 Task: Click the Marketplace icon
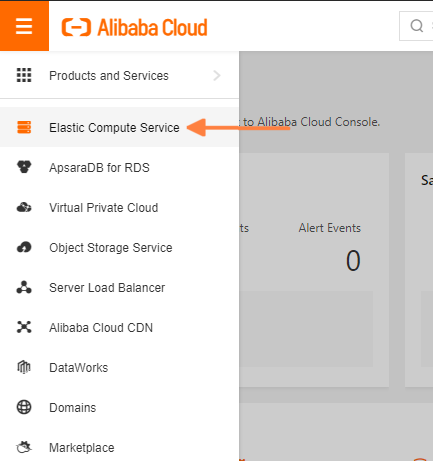(24, 447)
